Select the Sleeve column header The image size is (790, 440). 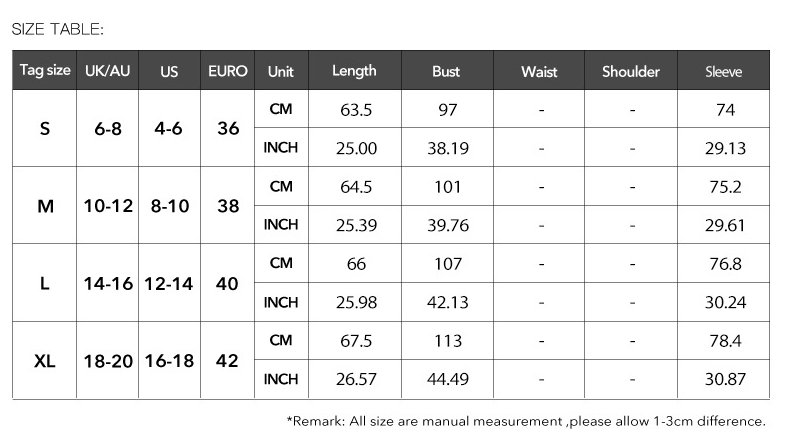(x=723, y=70)
